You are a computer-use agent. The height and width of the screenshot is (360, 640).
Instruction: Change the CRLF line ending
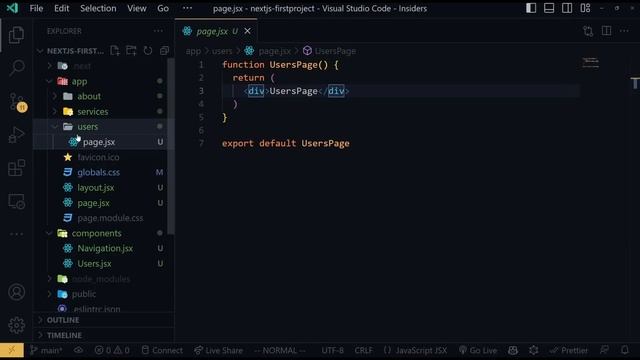pyautogui.click(x=363, y=350)
